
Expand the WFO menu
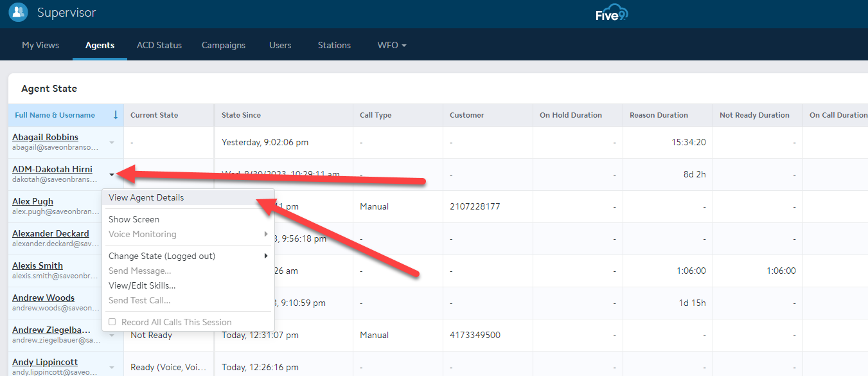[x=392, y=45]
